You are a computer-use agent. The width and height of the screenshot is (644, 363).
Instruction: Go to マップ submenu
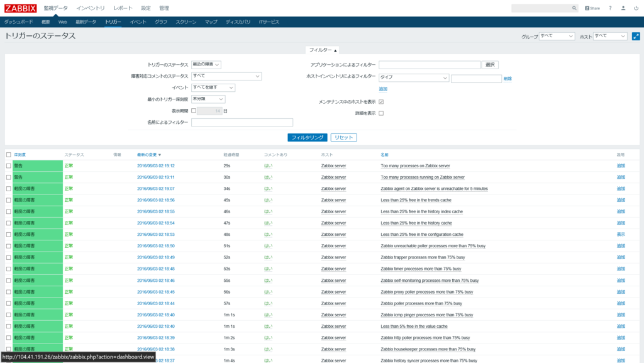[211, 22]
